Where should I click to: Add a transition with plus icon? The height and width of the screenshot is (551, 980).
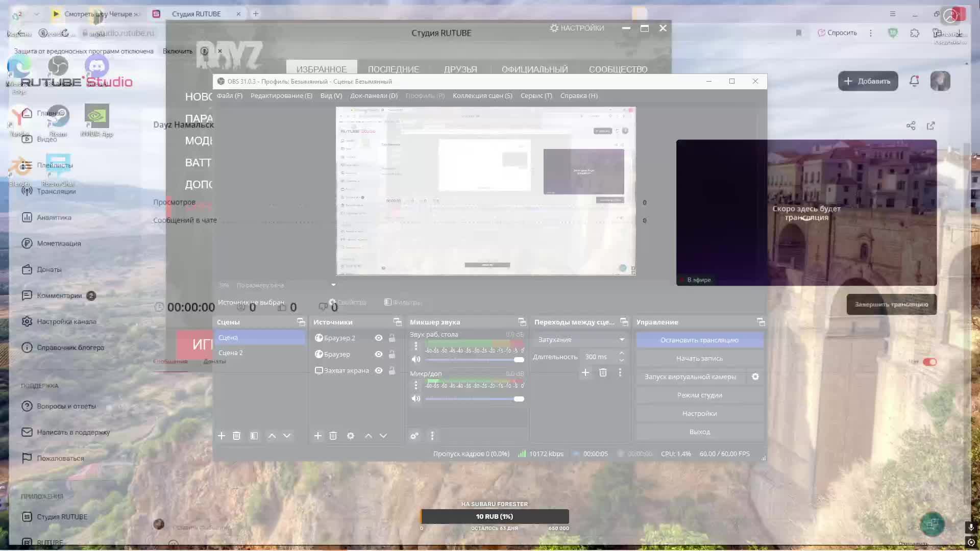(x=585, y=372)
